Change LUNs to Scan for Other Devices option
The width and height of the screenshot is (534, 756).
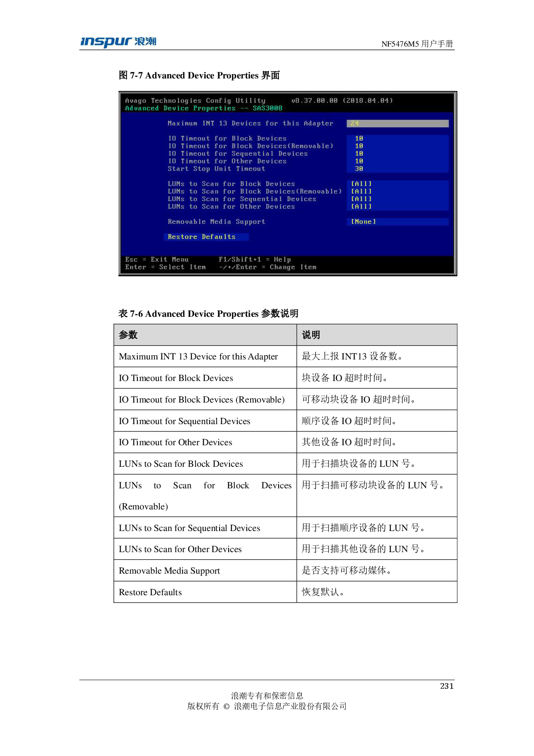point(361,206)
